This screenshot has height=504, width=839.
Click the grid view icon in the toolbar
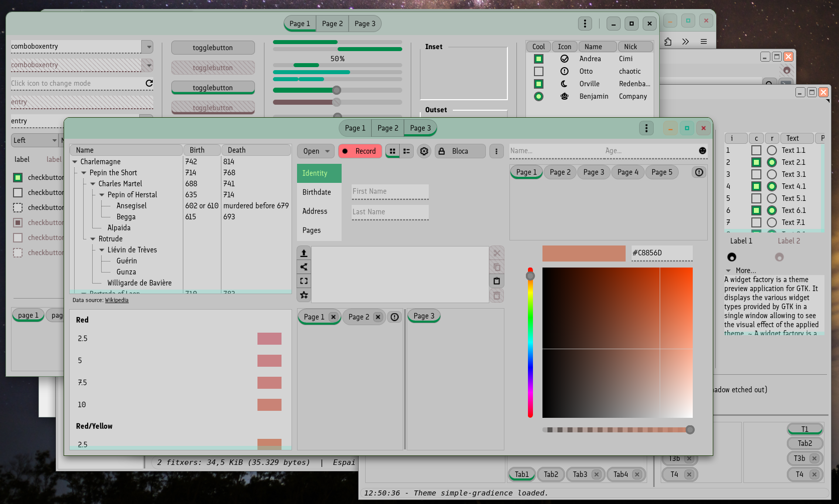point(392,151)
